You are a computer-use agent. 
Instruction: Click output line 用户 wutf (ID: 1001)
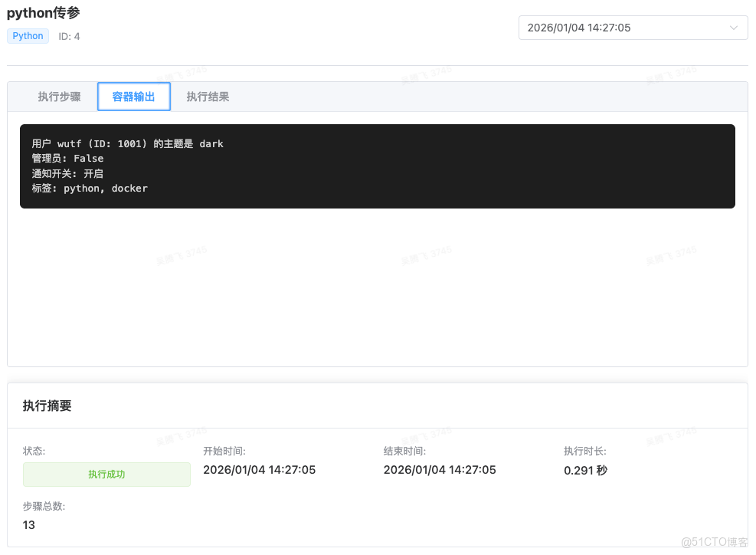(x=128, y=144)
